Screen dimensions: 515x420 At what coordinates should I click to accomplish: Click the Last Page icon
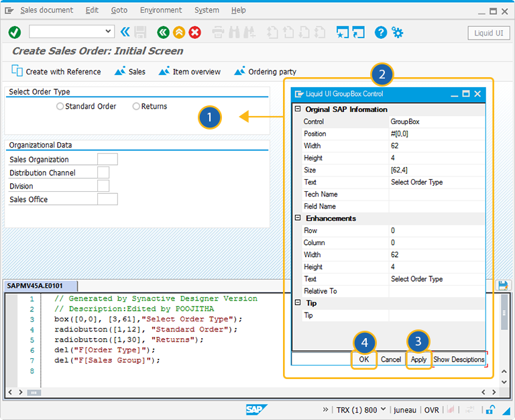click(320, 32)
